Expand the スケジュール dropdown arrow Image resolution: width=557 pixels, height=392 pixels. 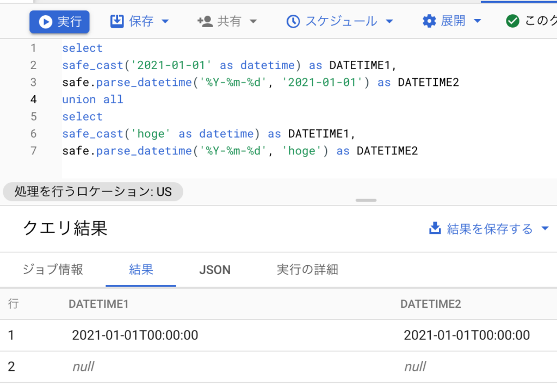click(x=389, y=22)
